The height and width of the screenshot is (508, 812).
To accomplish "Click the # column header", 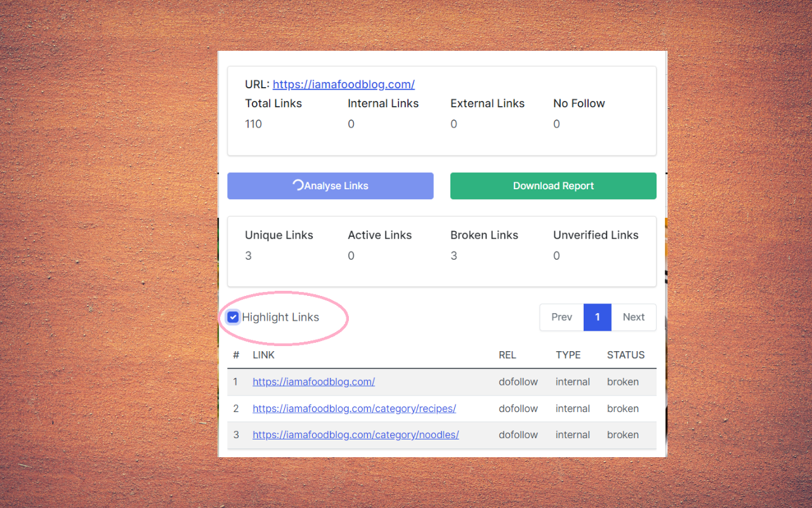I will point(236,355).
